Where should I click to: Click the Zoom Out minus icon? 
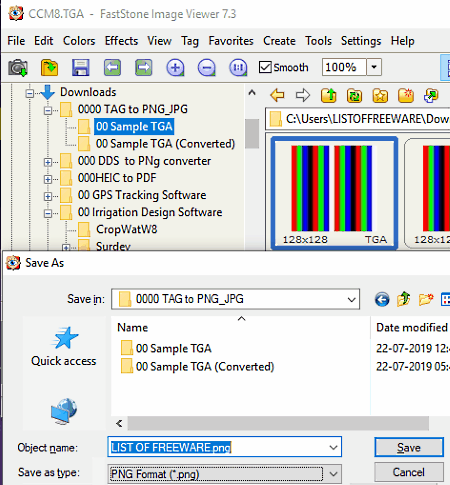click(x=207, y=68)
